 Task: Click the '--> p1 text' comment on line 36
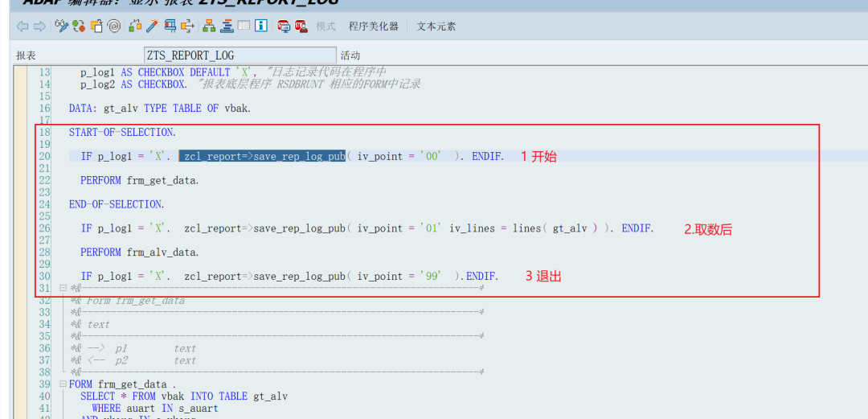(133, 348)
